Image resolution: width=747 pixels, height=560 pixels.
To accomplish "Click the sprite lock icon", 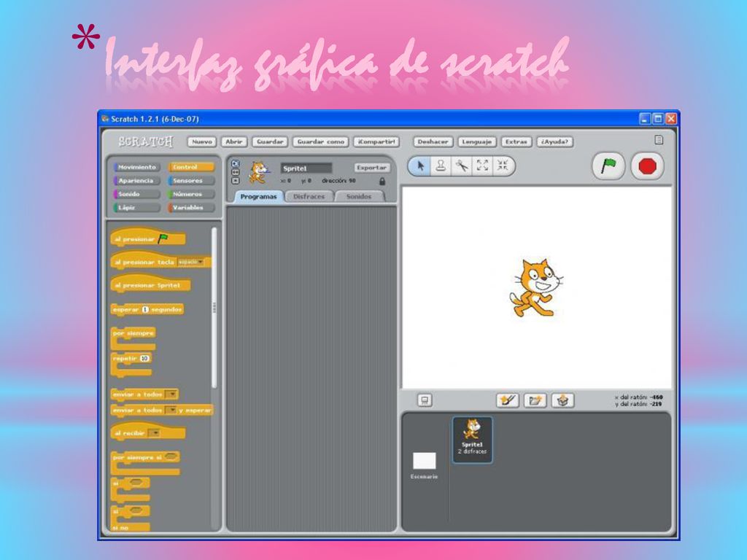I will (x=382, y=182).
